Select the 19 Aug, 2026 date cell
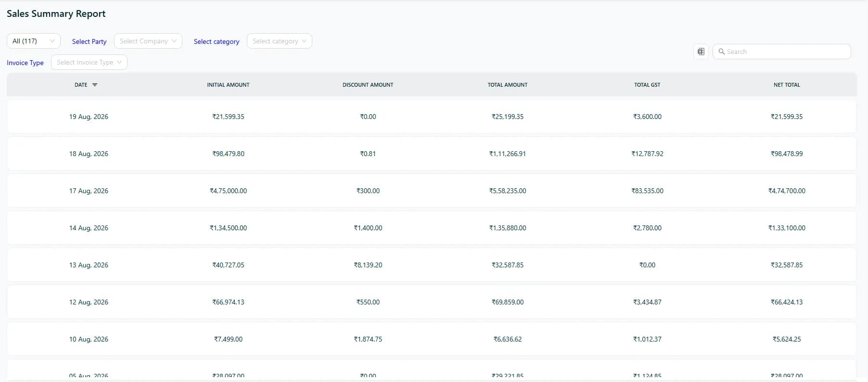Image resolution: width=868 pixels, height=382 pixels. [x=89, y=117]
